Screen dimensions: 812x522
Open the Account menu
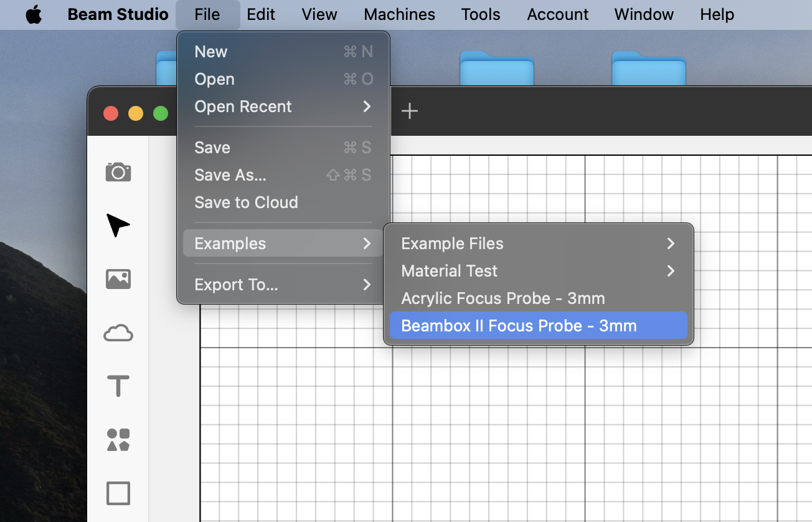[x=558, y=14]
